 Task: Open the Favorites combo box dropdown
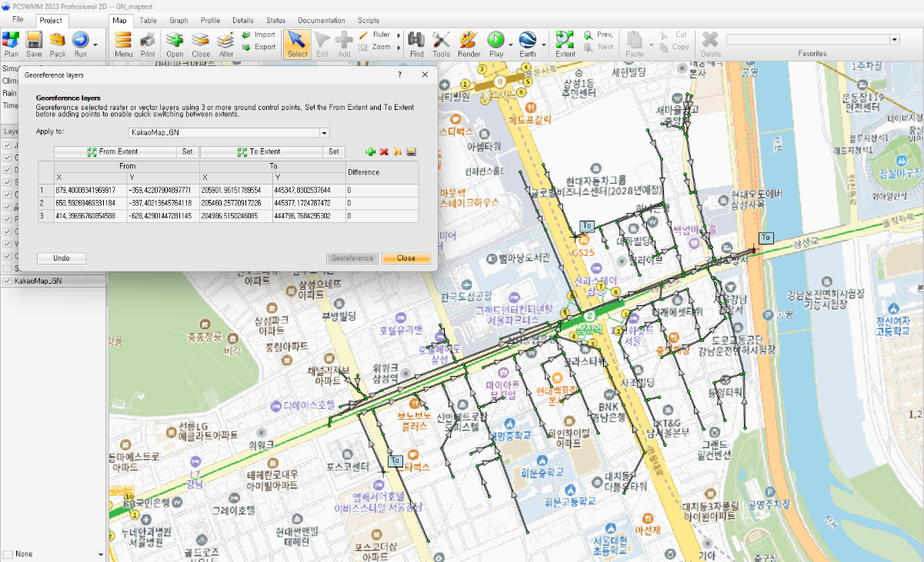tap(895, 39)
